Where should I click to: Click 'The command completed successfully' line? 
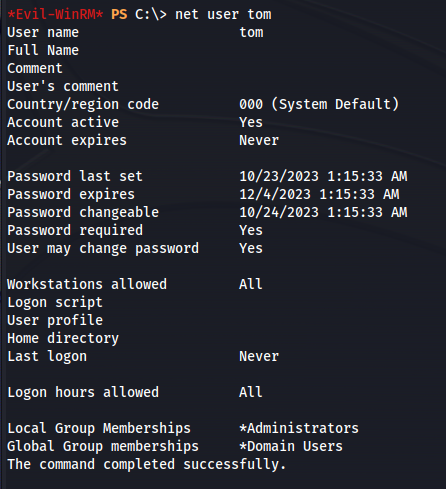147,465
